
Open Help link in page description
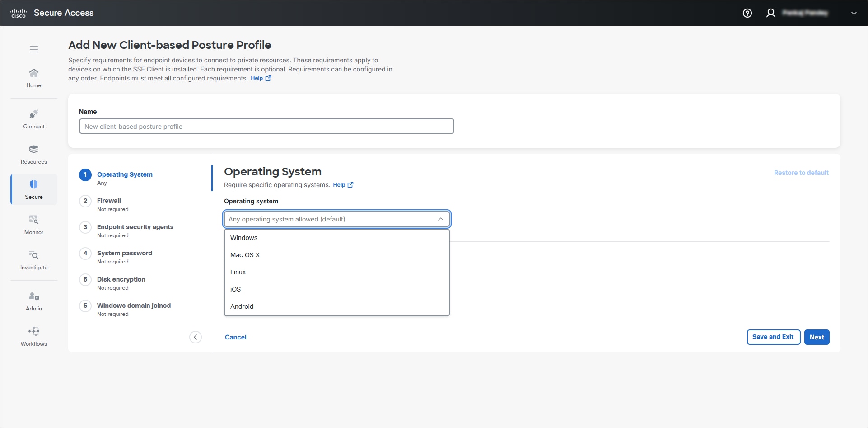point(261,78)
